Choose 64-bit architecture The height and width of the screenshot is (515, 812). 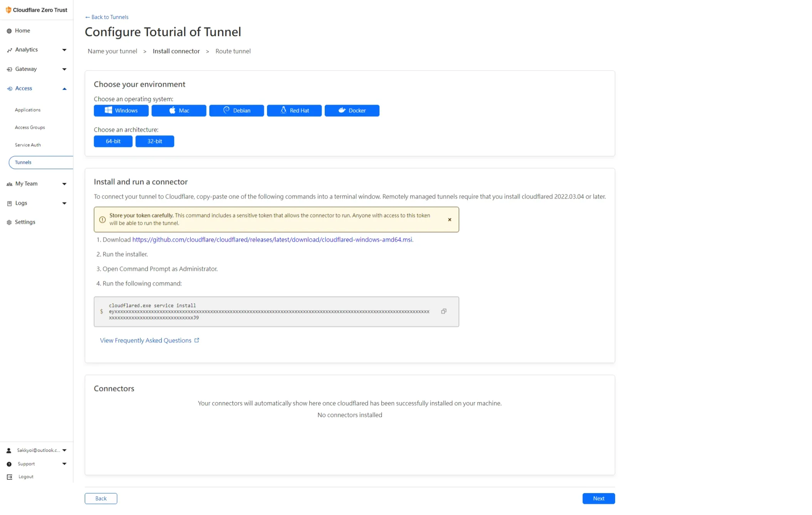113,141
